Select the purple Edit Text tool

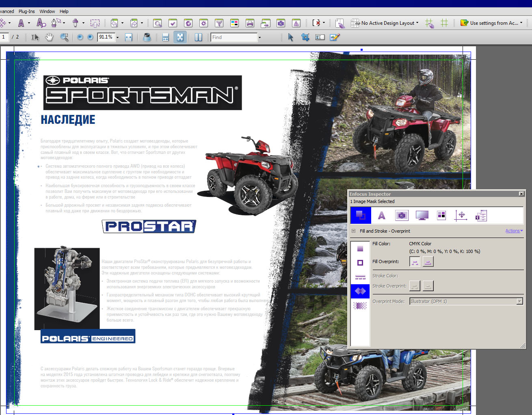click(21, 23)
